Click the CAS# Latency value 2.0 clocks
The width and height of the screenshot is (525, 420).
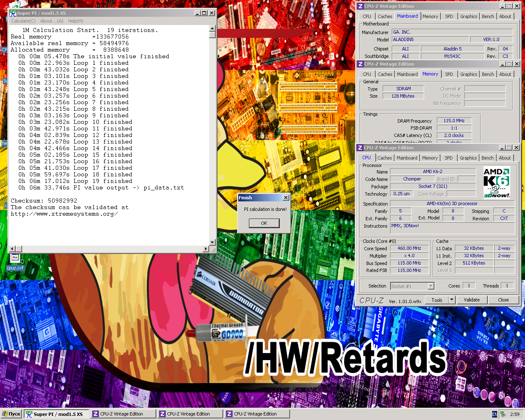click(x=454, y=135)
